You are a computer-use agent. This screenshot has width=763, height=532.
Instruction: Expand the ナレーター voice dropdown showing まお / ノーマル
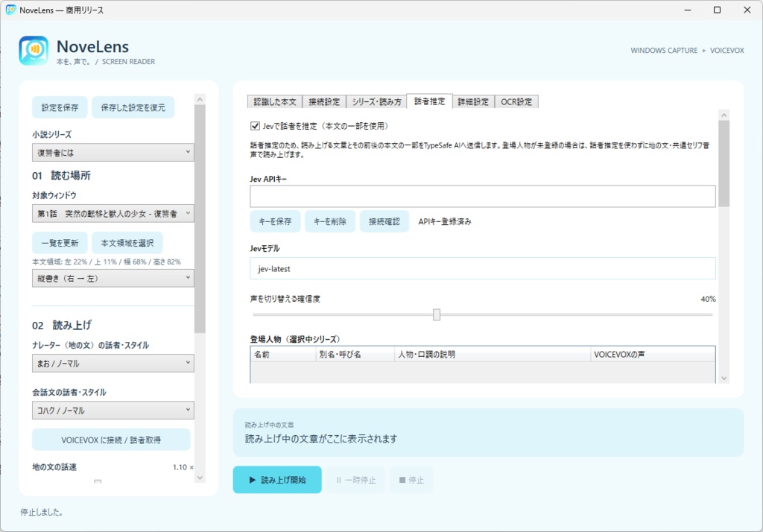pyautogui.click(x=113, y=363)
